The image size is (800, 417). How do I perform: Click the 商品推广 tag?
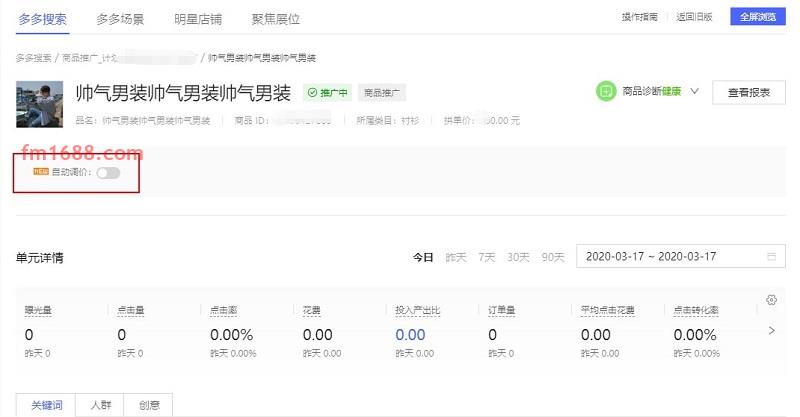pos(382,92)
